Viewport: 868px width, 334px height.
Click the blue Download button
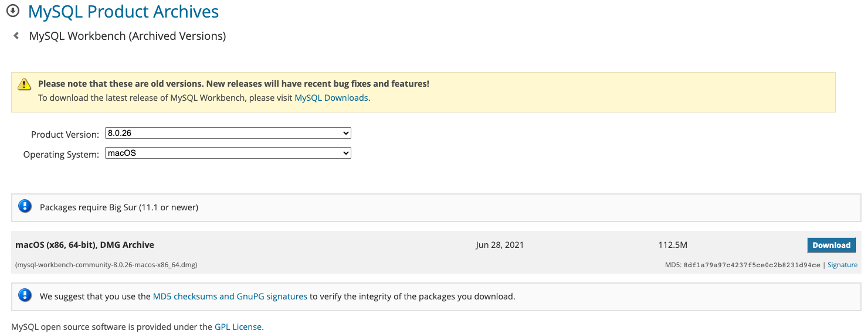831,245
